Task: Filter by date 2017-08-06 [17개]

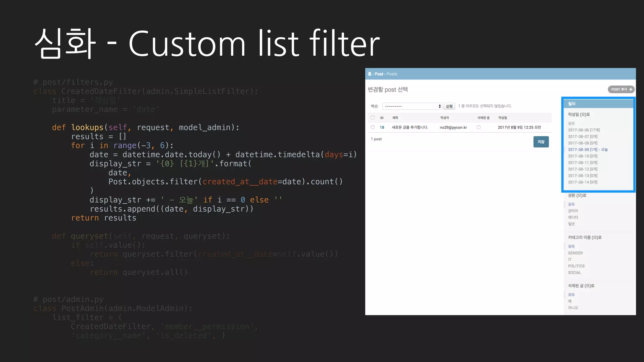Action: (584, 130)
